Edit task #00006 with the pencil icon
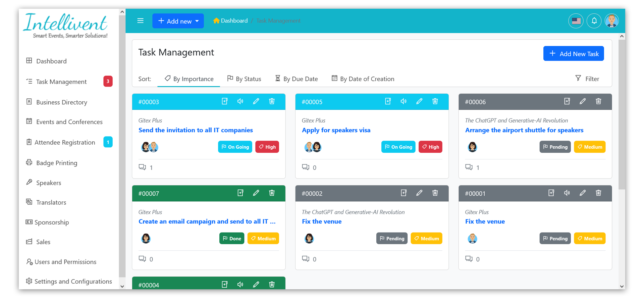The image size is (644, 298). 583,101
